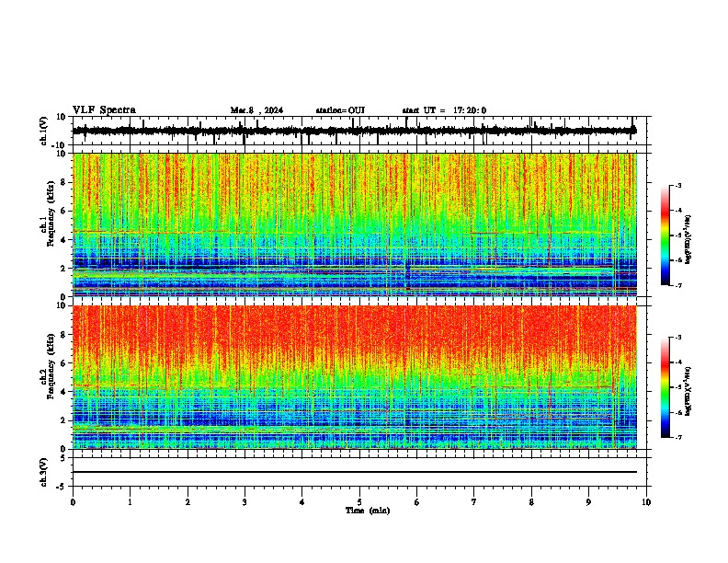Click the "8" kHz tick on ch.1 spectrogram
The image size is (728, 563).
(64, 182)
